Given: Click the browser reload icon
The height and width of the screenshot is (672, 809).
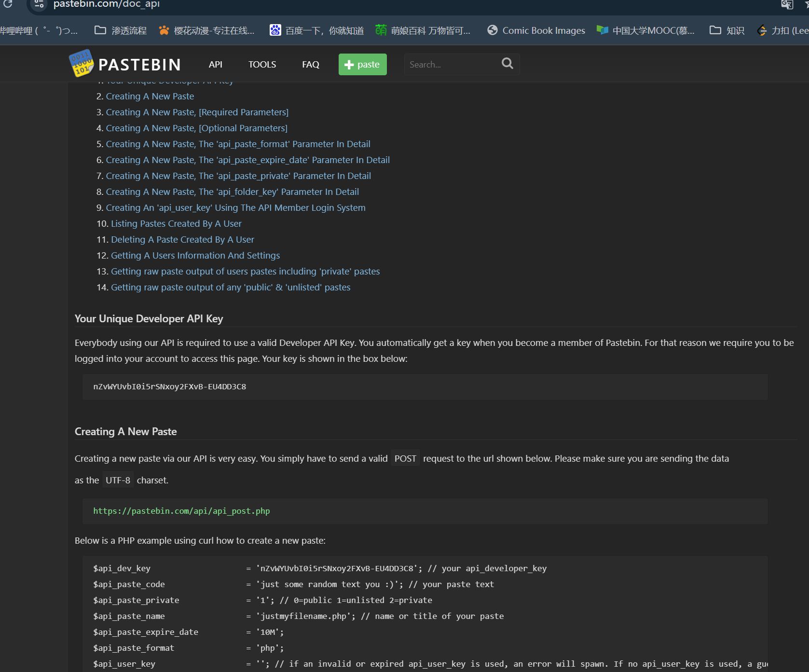Looking at the screenshot, I should [8, 4].
